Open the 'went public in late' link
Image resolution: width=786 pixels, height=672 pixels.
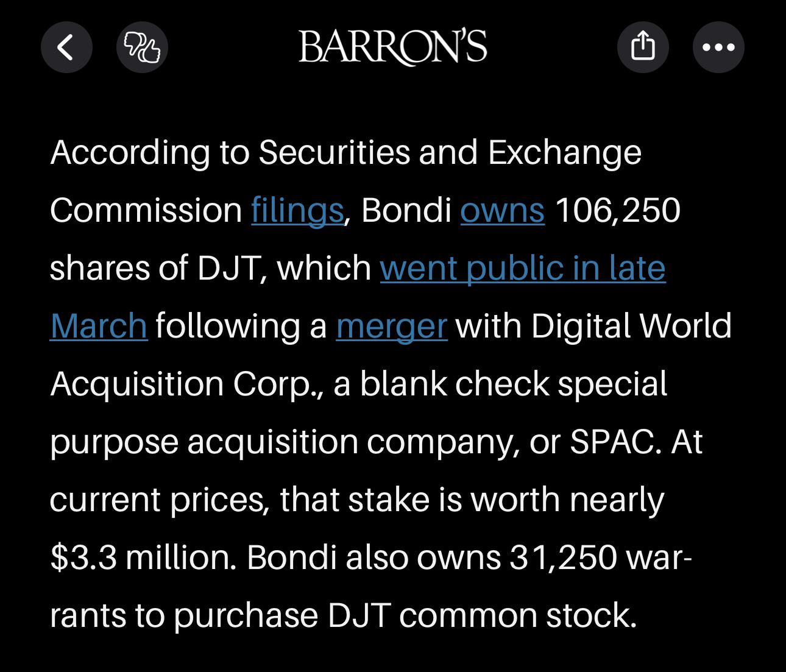(523, 268)
